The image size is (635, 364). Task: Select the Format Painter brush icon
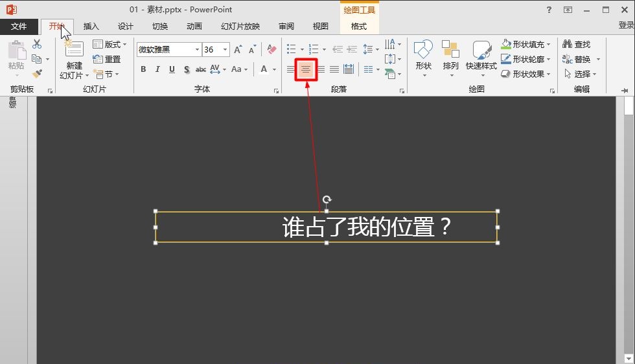coord(37,74)
